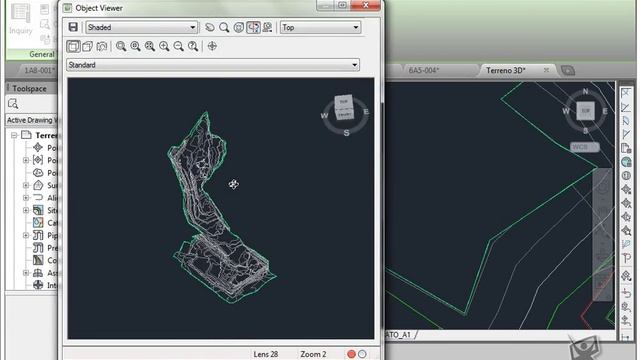Image resolution: width=640 pixels, height=360 pixels.
Task: Click the red circle in Object Viewer status bar
Action: pyautogui.click(x=351, y=354)
